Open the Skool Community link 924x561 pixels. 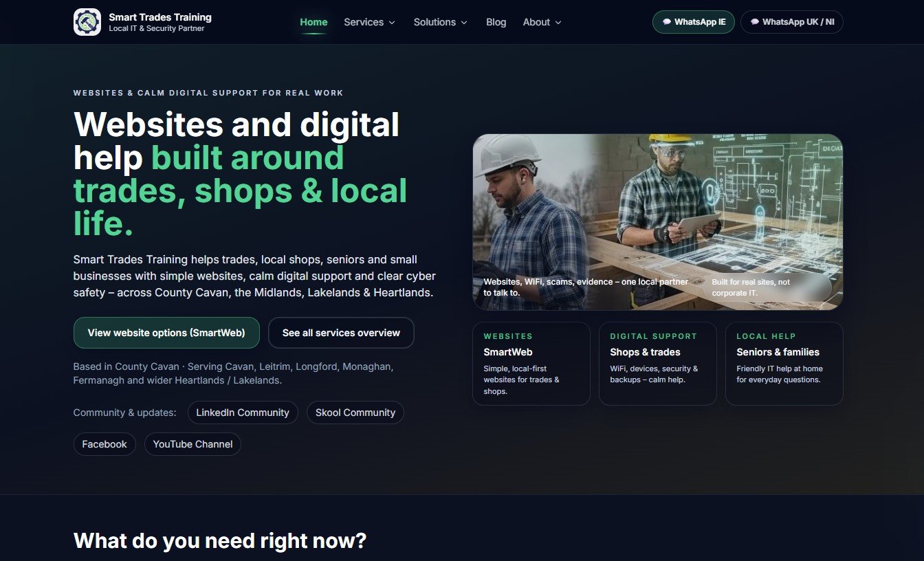click(355, 412)
